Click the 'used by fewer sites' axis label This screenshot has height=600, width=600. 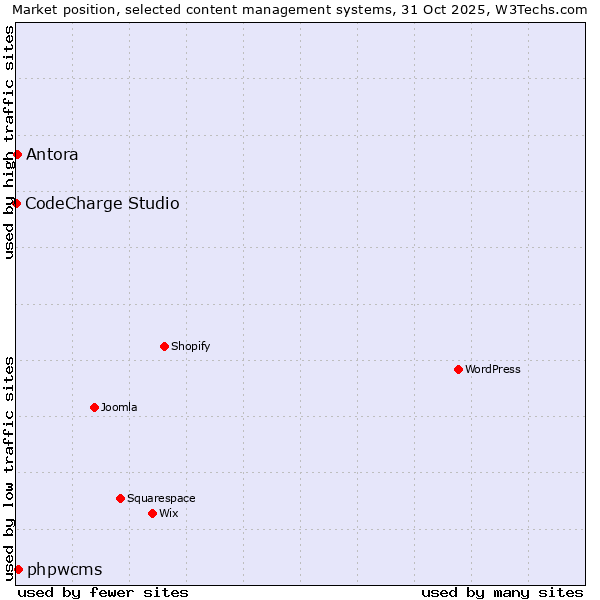(x=103, y=592)
